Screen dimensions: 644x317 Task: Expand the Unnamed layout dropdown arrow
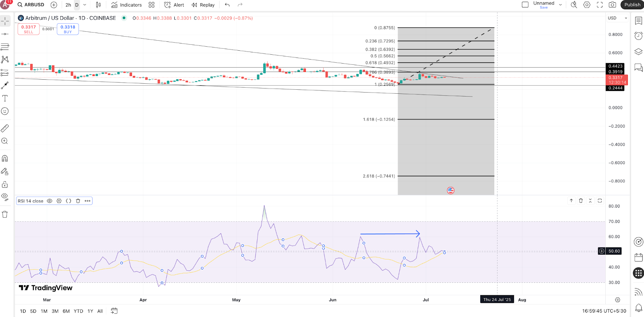(x=560, y=5)
